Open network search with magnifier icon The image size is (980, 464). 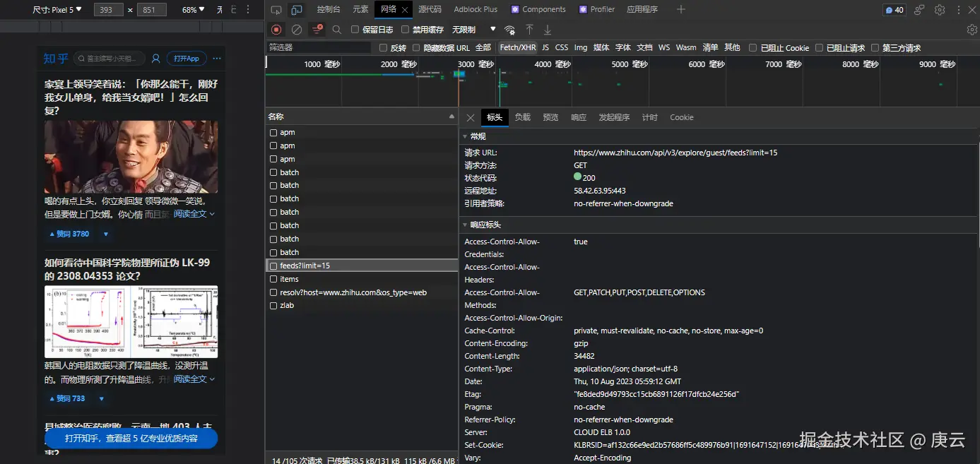point(337,30)
